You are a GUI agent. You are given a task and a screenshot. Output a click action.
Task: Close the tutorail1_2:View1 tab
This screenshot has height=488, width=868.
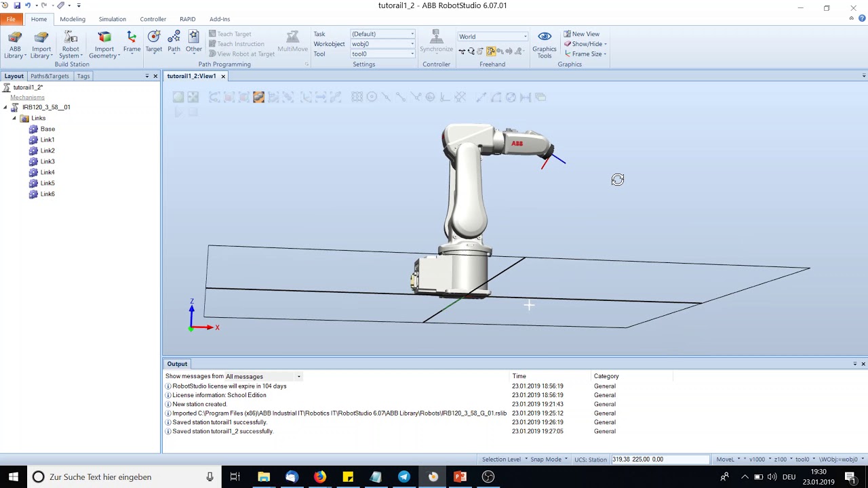[x=223, y=76]
